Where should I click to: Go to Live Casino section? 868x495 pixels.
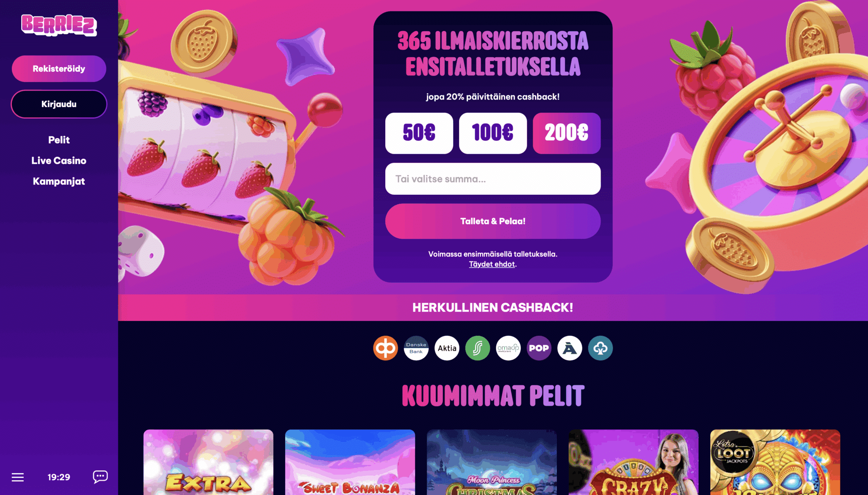point(59,161)
